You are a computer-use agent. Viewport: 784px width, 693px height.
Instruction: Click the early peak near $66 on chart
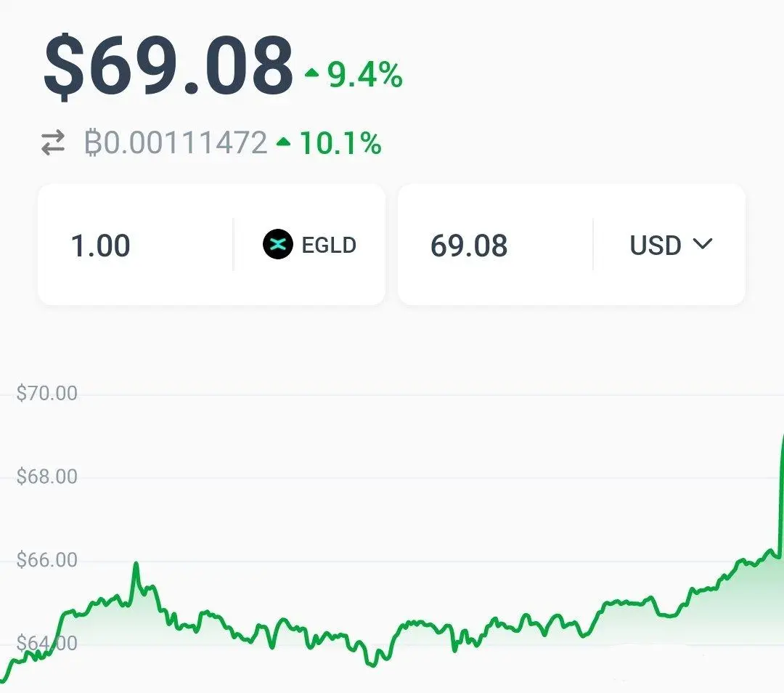136,564
